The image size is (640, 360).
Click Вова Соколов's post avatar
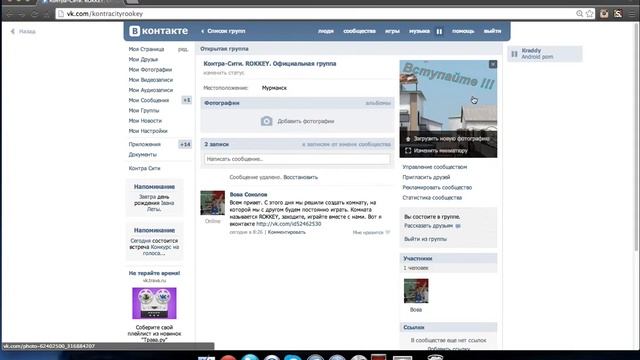click(x=212, y=203)
